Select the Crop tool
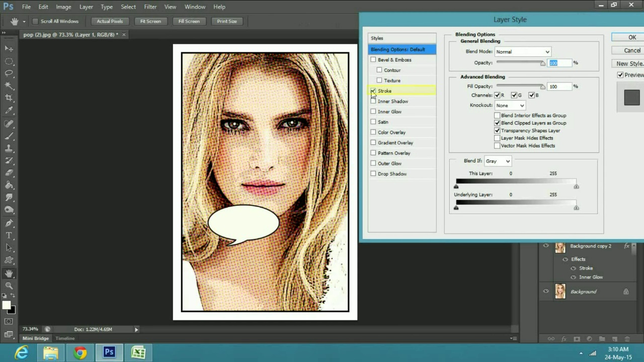This screenshot has width=644, height=362. [x=9, y=99]
